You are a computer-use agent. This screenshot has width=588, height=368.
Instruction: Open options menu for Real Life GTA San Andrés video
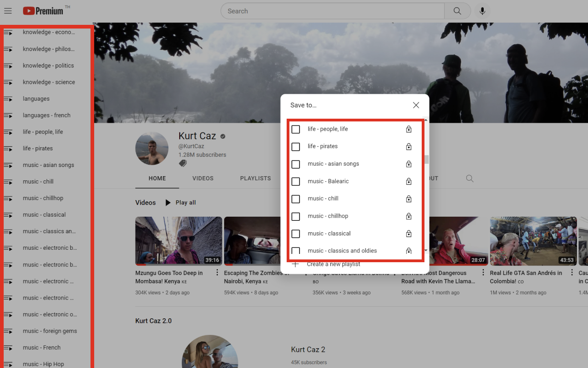click(572, 273)
